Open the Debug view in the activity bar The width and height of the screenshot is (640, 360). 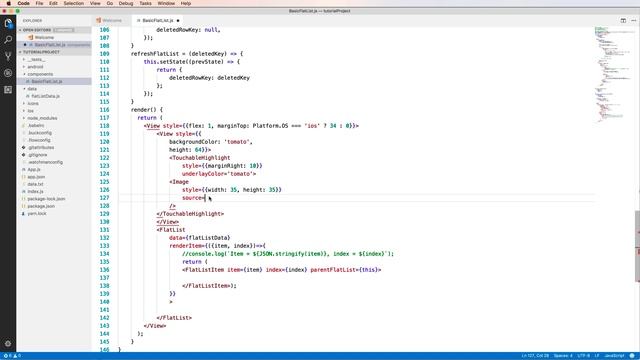tap(8, 73)
